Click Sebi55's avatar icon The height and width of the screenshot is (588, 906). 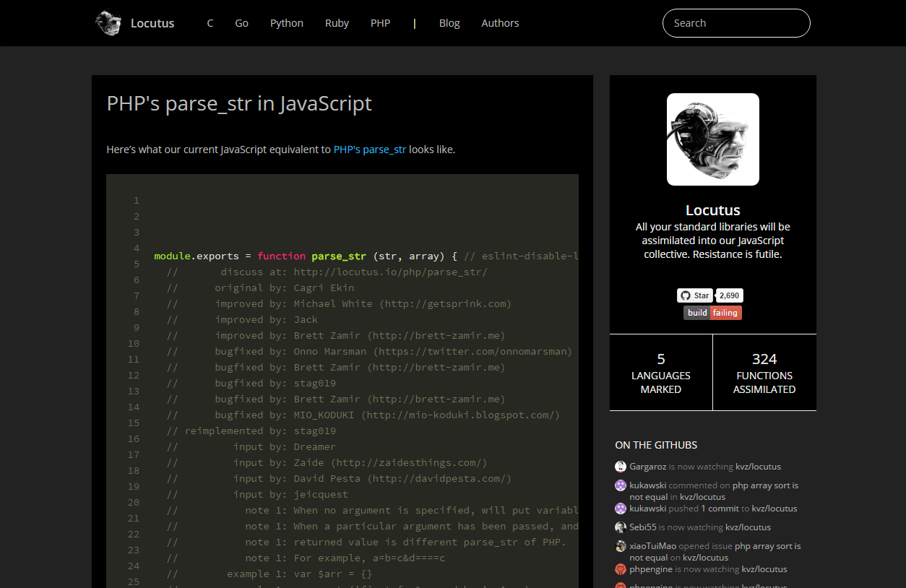tap(621, 527)
